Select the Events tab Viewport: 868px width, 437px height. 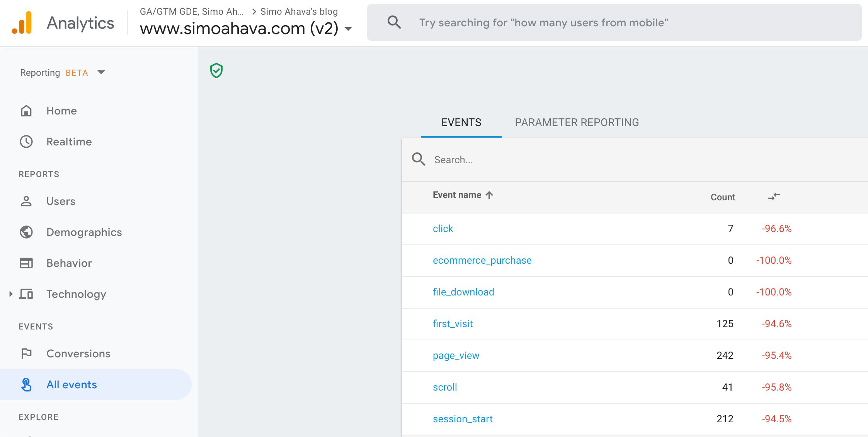click(461, 123)
